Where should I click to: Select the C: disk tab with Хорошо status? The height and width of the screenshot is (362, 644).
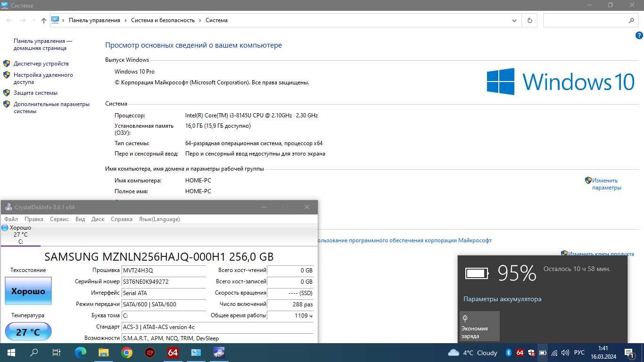pyautogui.click(x=20, y=234)
